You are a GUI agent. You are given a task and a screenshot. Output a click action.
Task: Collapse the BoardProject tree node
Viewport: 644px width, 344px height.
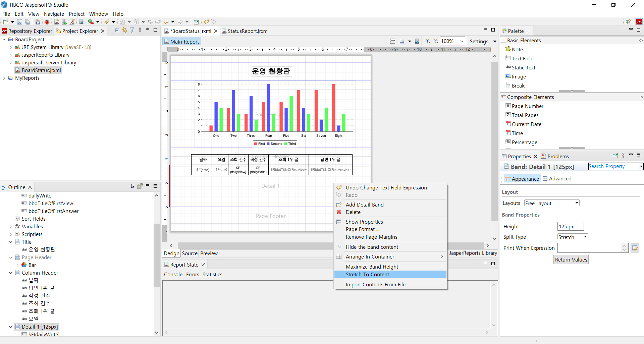point(4,40)
